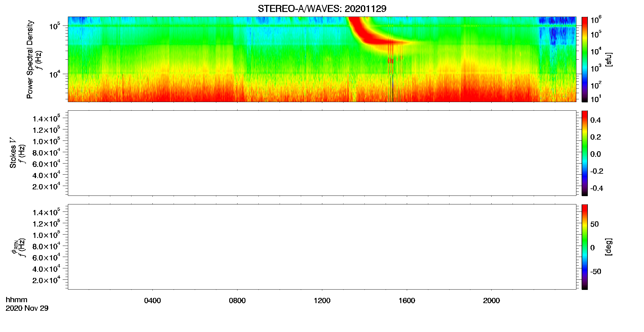Click the 1600 time axis label
644x332 pixels.
[407, 301]
